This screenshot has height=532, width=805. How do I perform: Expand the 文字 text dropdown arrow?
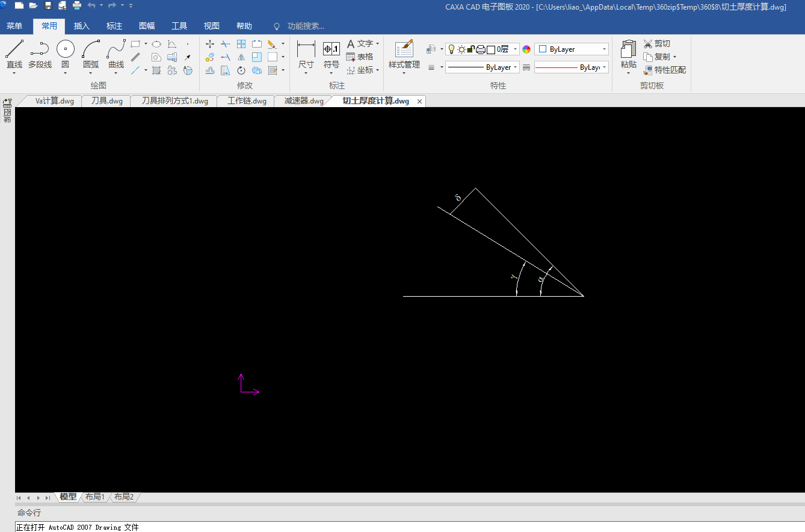coord(378,44)
